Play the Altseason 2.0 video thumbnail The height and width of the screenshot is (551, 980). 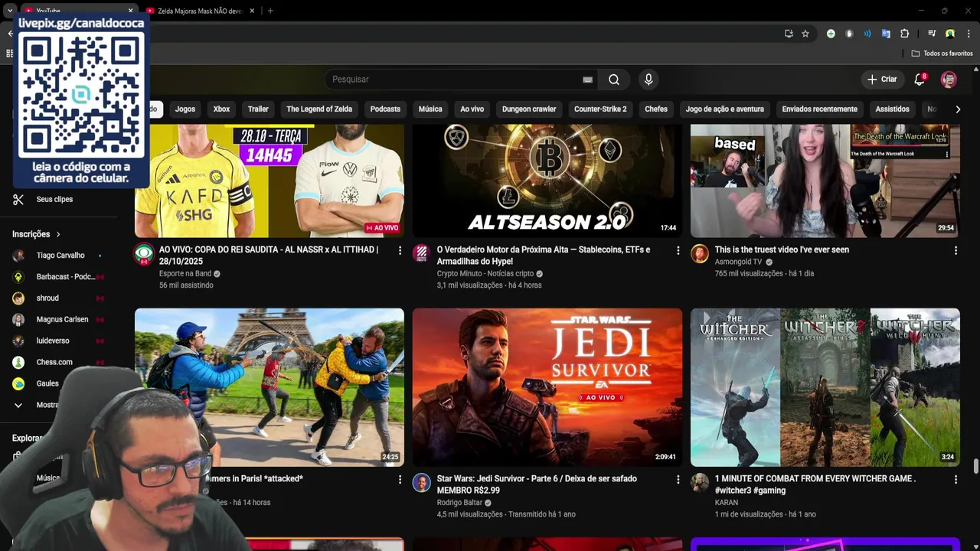tap(547, 181)
